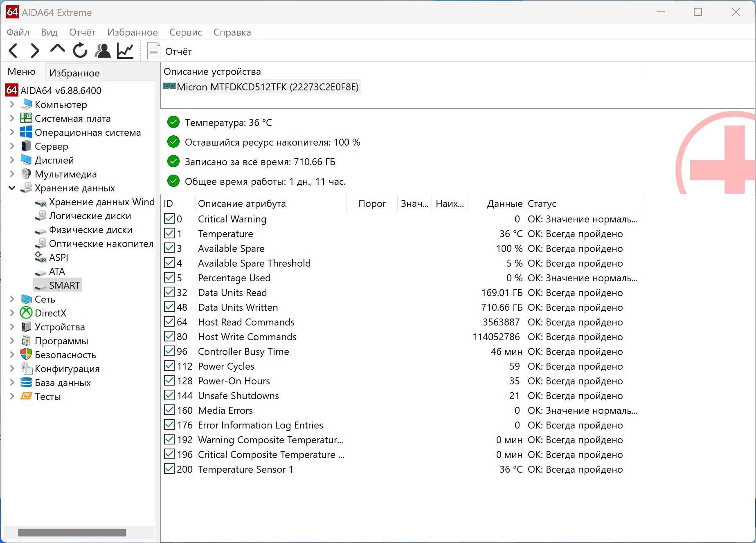Select the Компьютер icon in the tree

click(26, 104)
